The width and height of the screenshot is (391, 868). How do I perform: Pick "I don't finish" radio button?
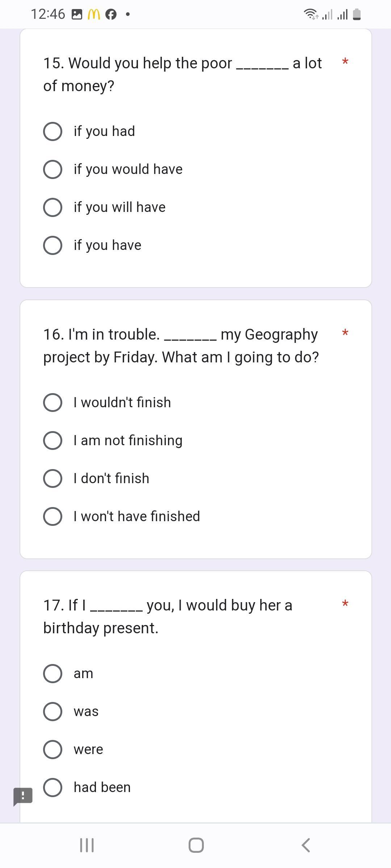pos(52,478)
